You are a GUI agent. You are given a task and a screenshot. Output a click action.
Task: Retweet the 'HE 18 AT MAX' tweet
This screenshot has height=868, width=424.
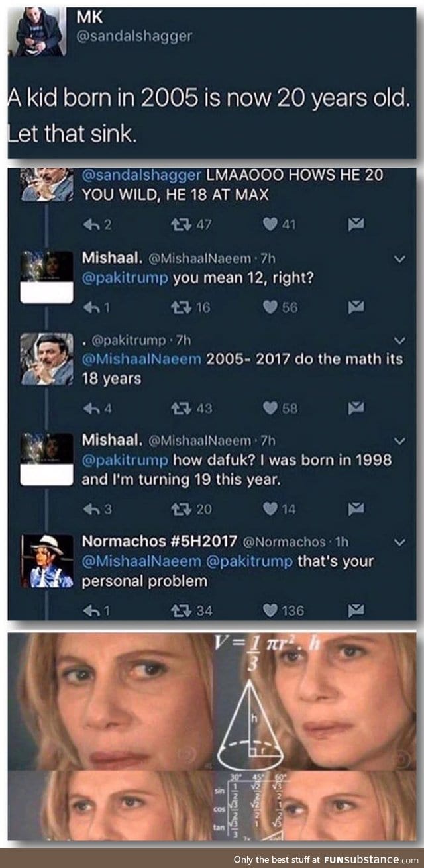[x=181, y=225]
